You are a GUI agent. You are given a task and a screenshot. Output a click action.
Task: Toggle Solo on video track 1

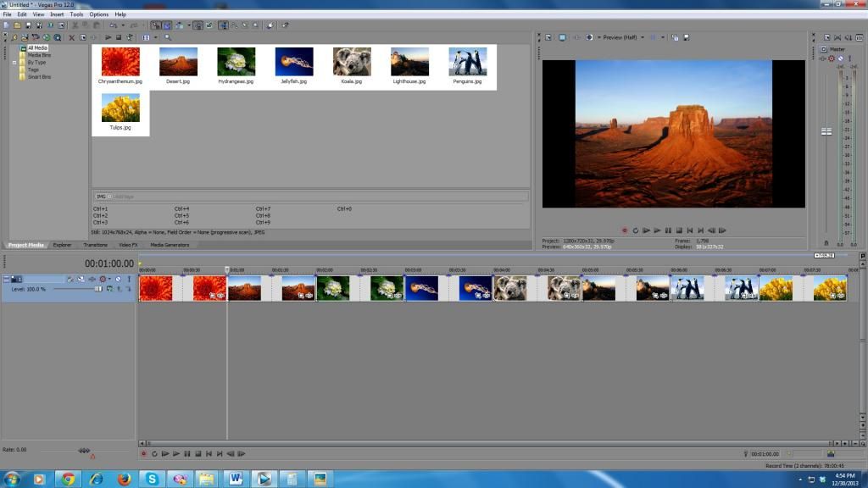pos(129,280)
